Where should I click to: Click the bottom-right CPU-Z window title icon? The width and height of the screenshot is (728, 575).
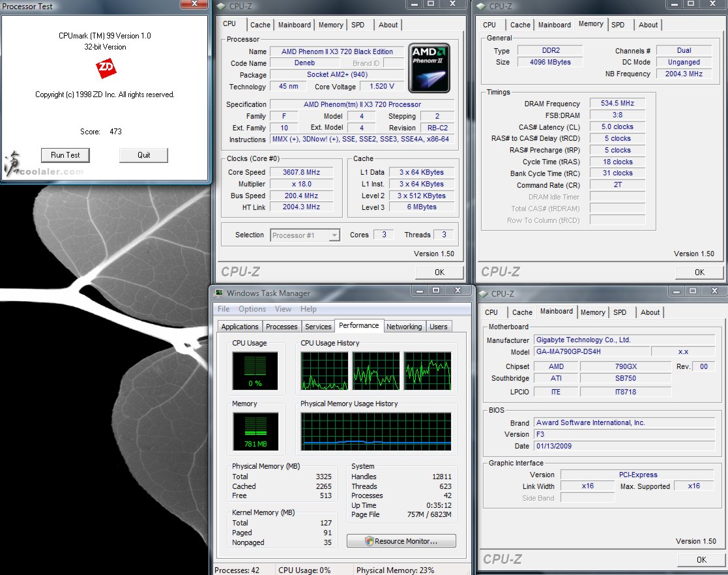(x=484, y=293)
